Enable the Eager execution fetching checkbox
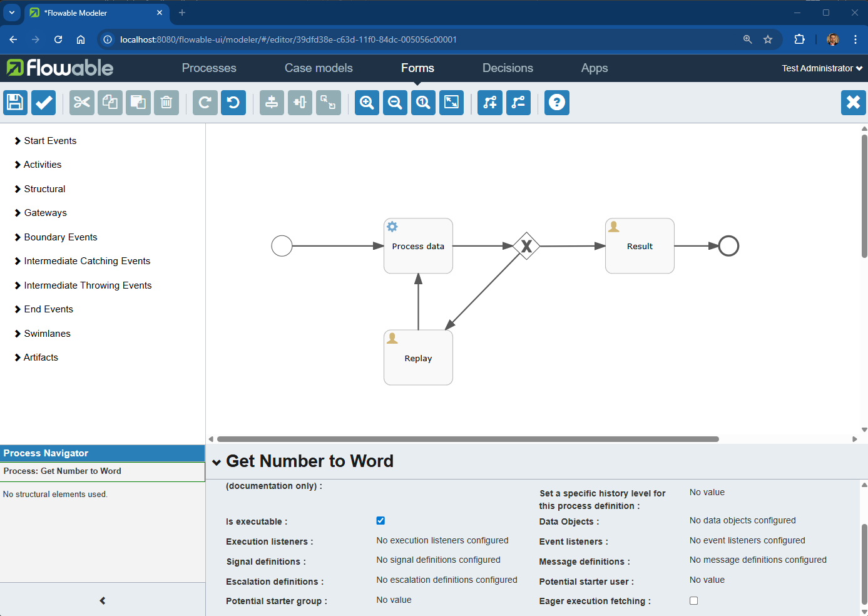 693,601
